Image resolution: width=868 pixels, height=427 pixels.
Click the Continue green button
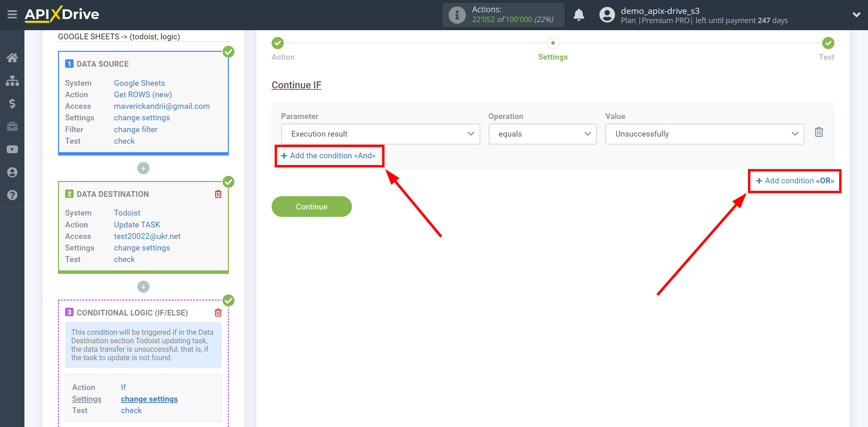(x=311, y=206)
